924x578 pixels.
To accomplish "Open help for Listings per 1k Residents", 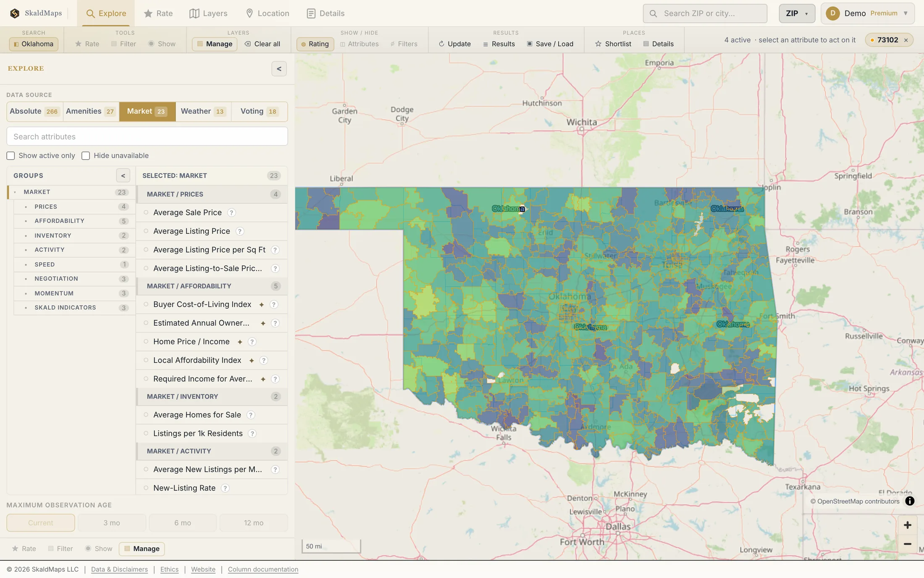I will pos(252,433).
